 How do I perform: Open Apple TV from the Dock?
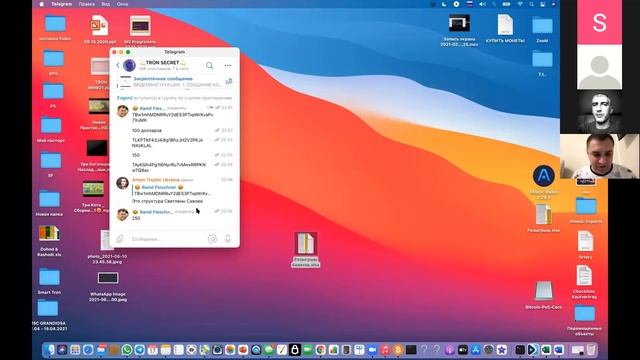click(462, 350)
